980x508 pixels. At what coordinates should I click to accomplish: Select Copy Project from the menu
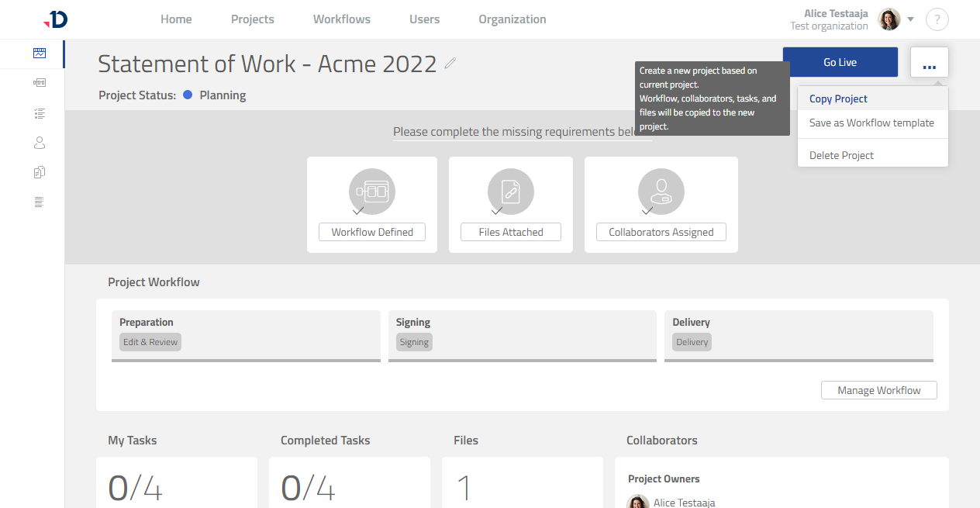point(838,98)
